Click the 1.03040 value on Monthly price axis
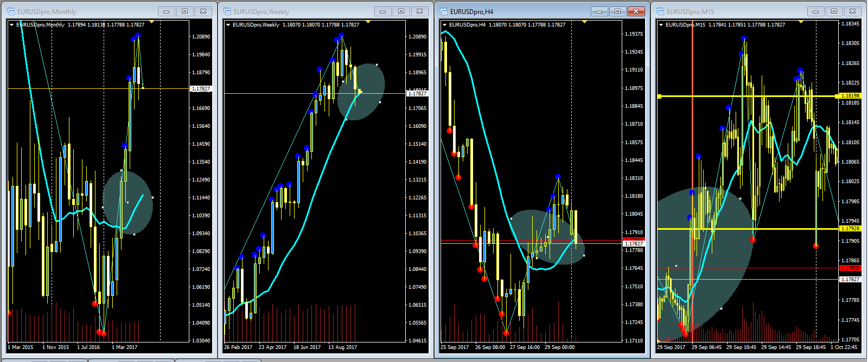868x362 pixels. coord(201,341)
